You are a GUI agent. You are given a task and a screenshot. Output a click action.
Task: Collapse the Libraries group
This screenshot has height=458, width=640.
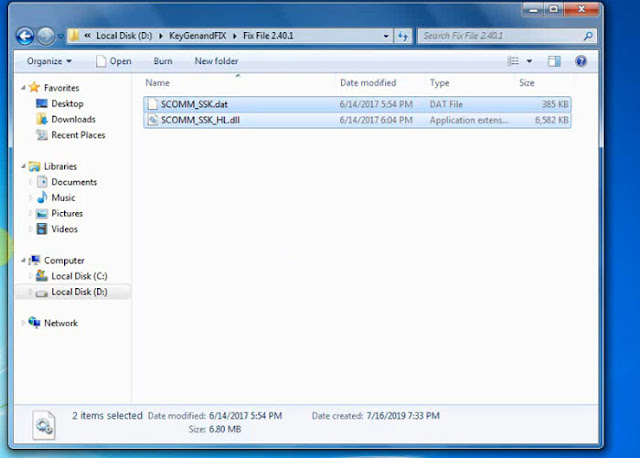(x=23, y=166)
